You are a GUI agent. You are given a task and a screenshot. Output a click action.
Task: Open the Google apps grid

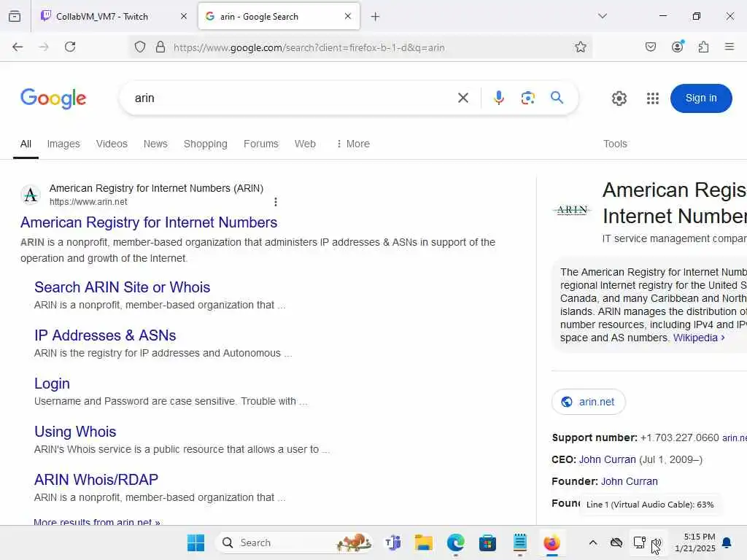pos(653,98)
